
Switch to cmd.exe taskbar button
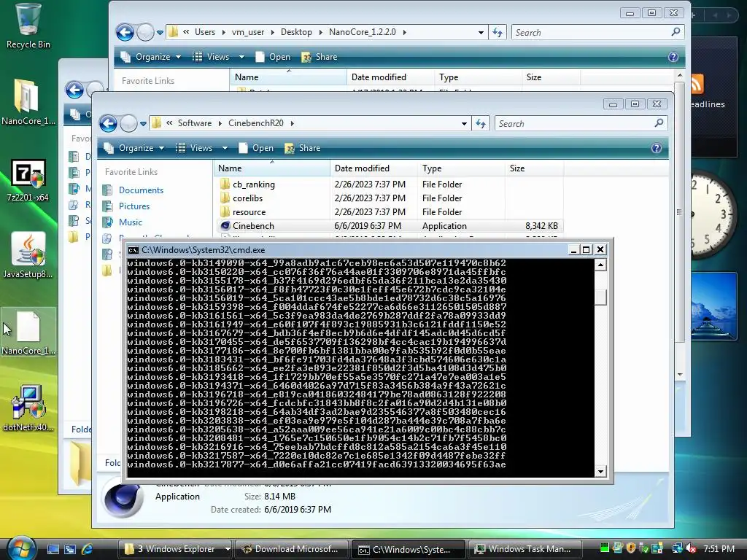409,549
